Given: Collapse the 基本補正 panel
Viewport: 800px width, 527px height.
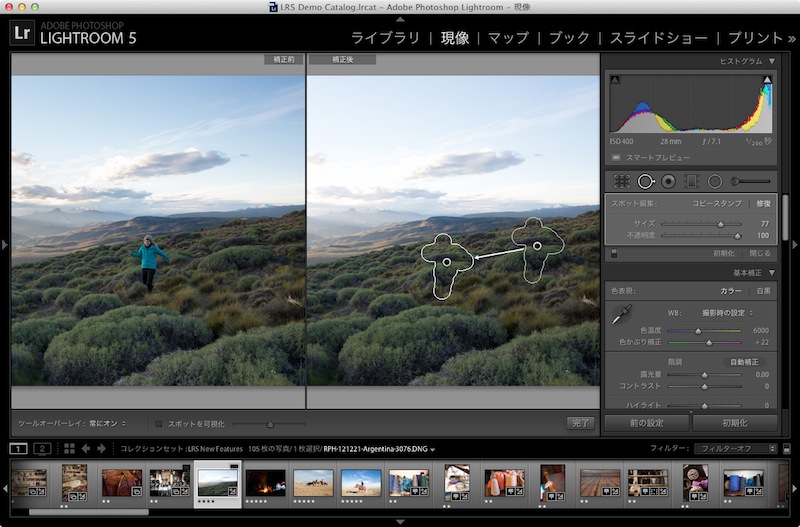Looking at the screenshot, I should click(x=771, y=272).
